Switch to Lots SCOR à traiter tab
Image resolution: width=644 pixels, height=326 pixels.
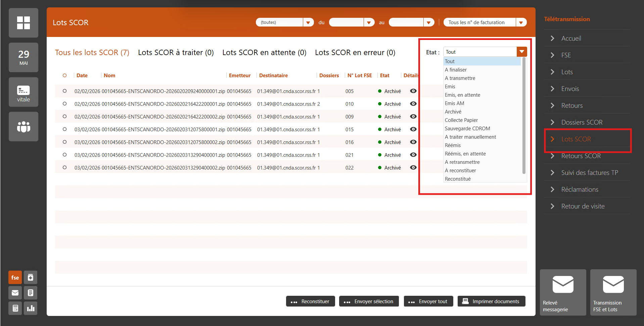tap(176, 52)
